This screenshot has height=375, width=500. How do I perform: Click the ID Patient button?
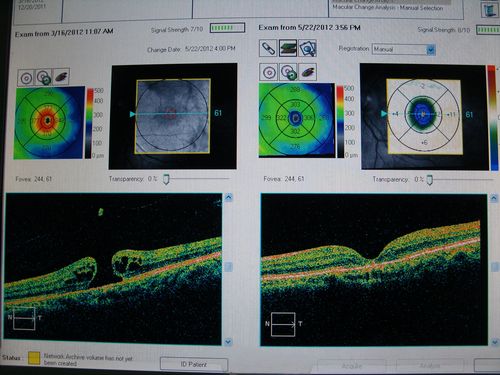[194, 364]
